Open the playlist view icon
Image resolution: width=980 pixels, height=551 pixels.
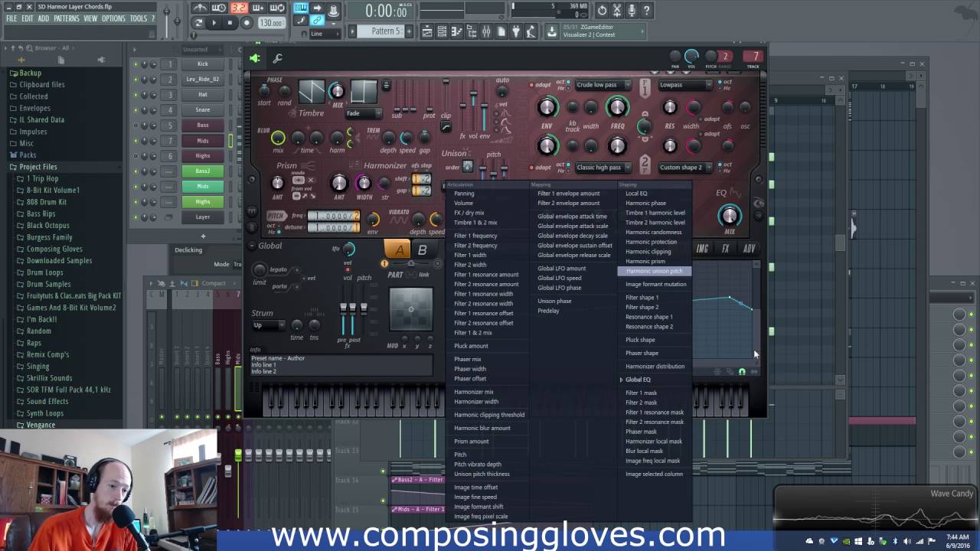pyautogui.click(x=427, y=31)
